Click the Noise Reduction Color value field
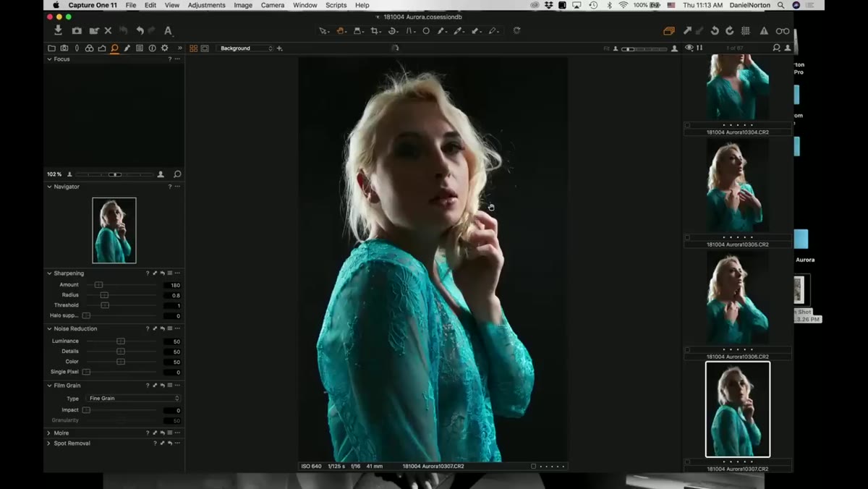868x489 pixels. (x=173, y=362)
